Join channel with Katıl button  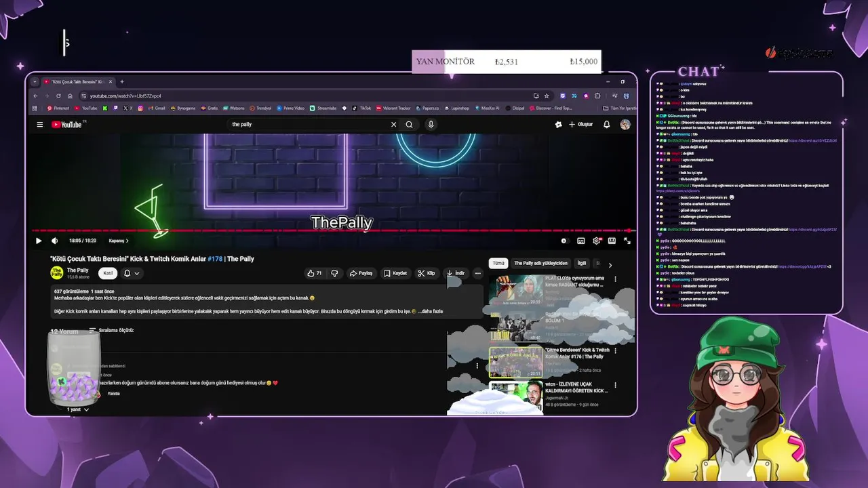pyautogui.click(x=107, y=273)
